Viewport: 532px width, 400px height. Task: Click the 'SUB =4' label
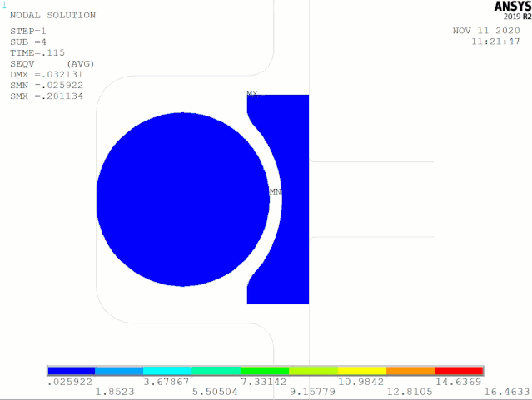point(28,42)
